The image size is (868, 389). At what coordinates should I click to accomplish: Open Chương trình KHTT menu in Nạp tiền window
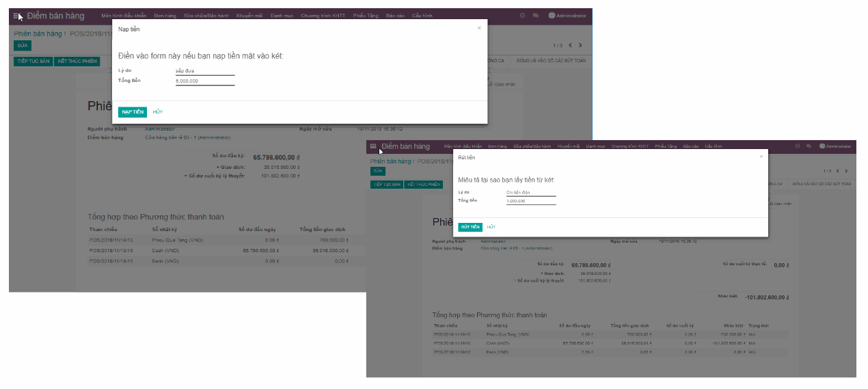coord(323,15)
